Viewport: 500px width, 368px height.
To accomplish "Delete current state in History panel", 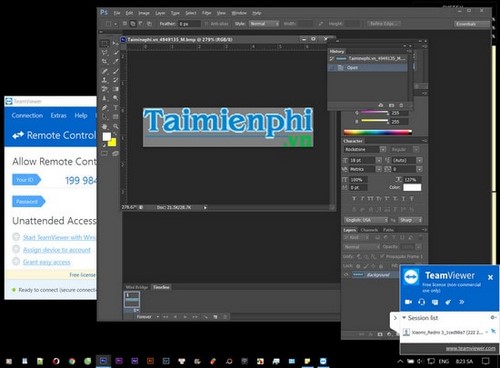I will [x=401, y=105].
